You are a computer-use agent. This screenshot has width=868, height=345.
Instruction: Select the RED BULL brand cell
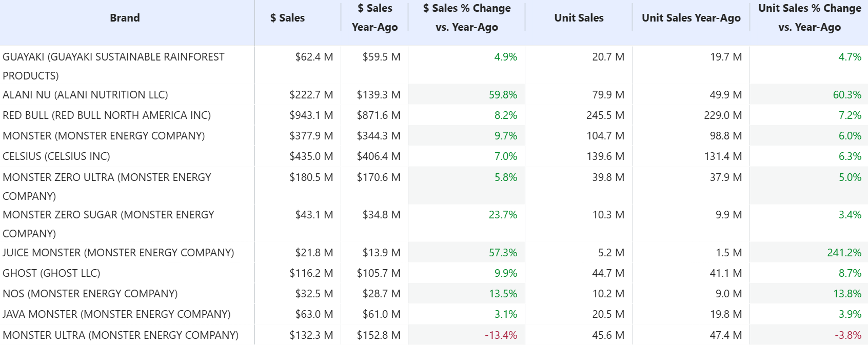pos(107,115)
